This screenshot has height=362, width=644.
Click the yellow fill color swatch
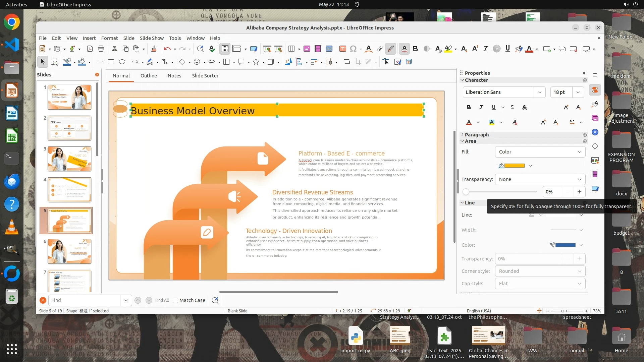click(x=514, y=166)
